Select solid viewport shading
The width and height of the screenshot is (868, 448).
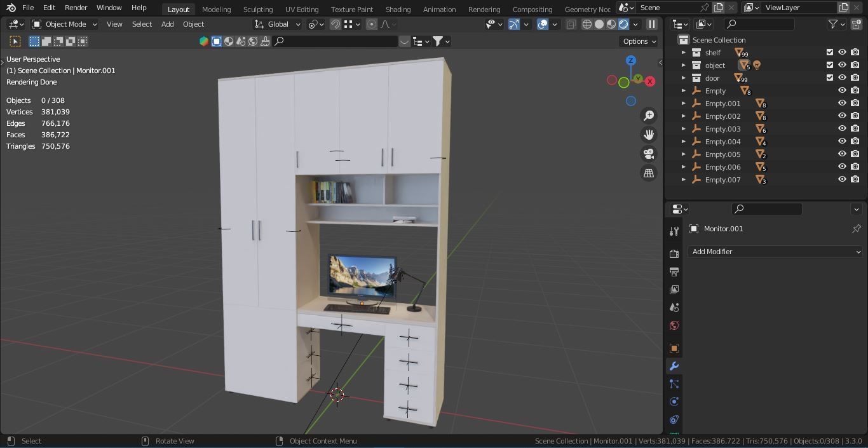tap(599, 24)
